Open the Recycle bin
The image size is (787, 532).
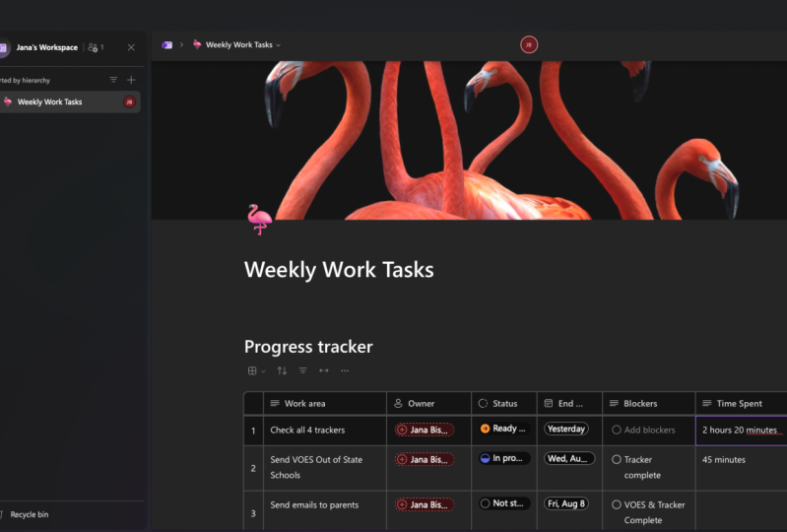30,514
